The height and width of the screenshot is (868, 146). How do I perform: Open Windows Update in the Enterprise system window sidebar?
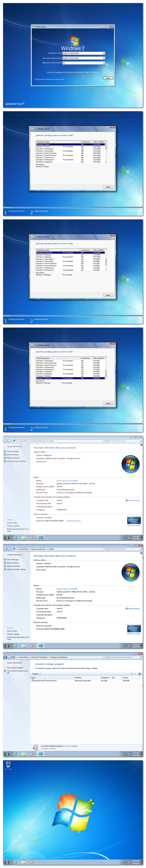coord(13,526)
